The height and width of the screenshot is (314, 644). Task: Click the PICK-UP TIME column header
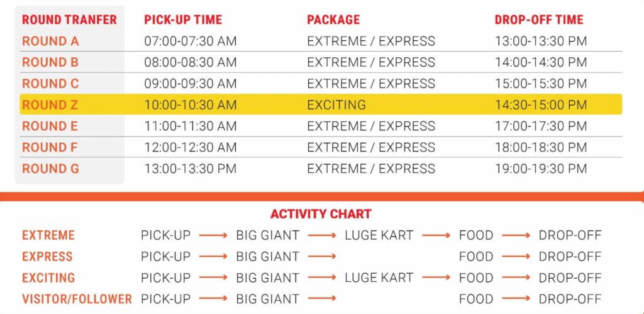click(x=183, y=20)
